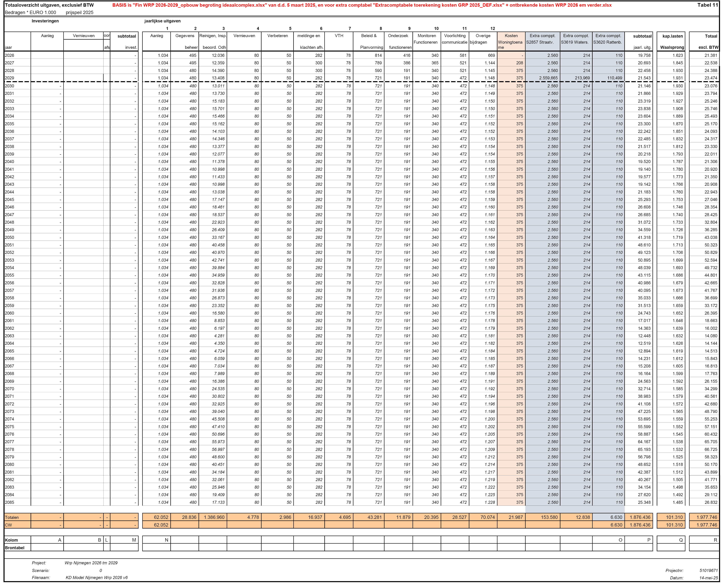The height and width of the screenshot is (586, 728).
Task: Click the 'Brontabel' row label
Action: [x=15, y=548]
